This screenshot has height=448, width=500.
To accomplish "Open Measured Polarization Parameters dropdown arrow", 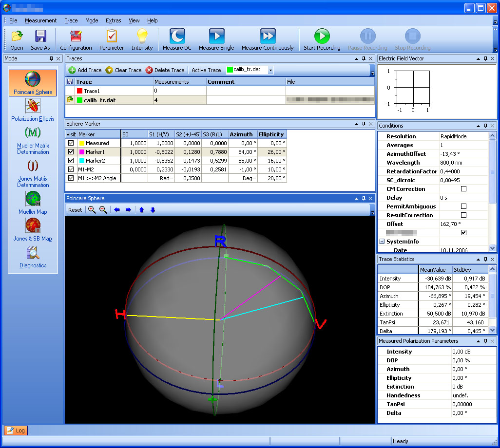I will (479, 341).
